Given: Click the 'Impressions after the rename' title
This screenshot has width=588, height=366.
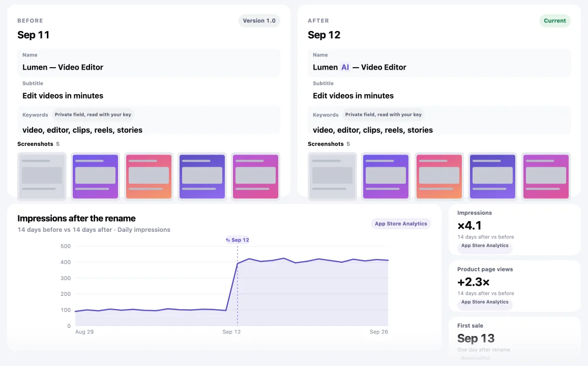Looking at the screenshot, I should [x=76, y=219].
